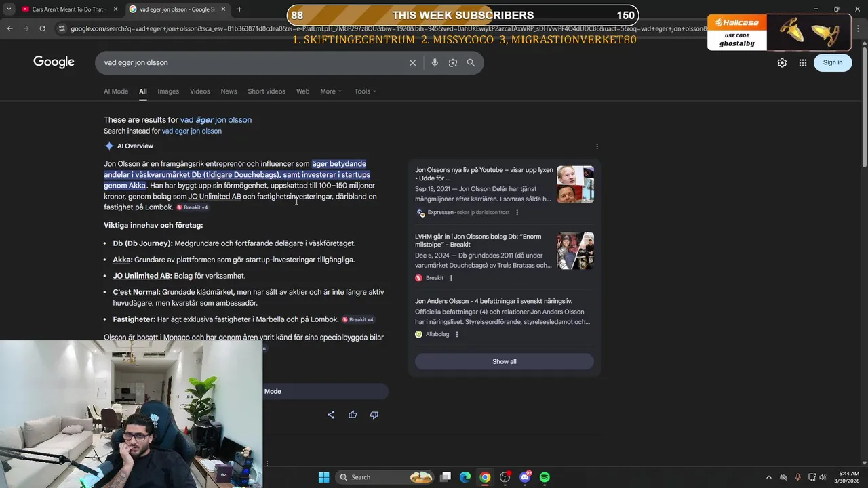
Task: Click the browser address bar
Action: [387, 28]
